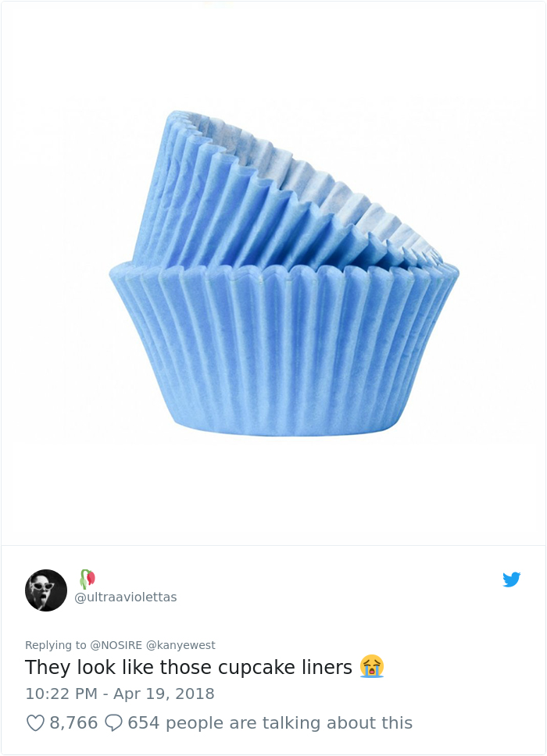Click the cupcake liner image
Image resolution: width=547 pixels, height=756 pixels.
coord(273,273)
